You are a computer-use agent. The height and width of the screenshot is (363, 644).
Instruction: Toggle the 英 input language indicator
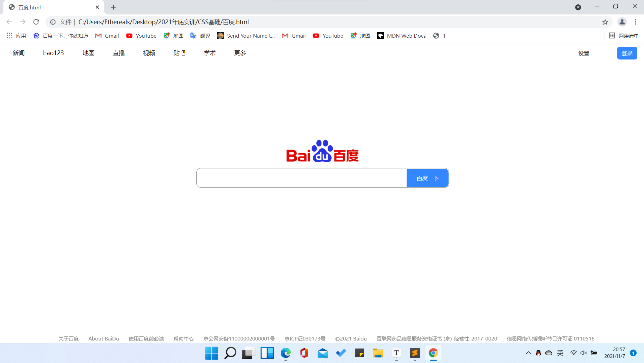tap(560, 353)
